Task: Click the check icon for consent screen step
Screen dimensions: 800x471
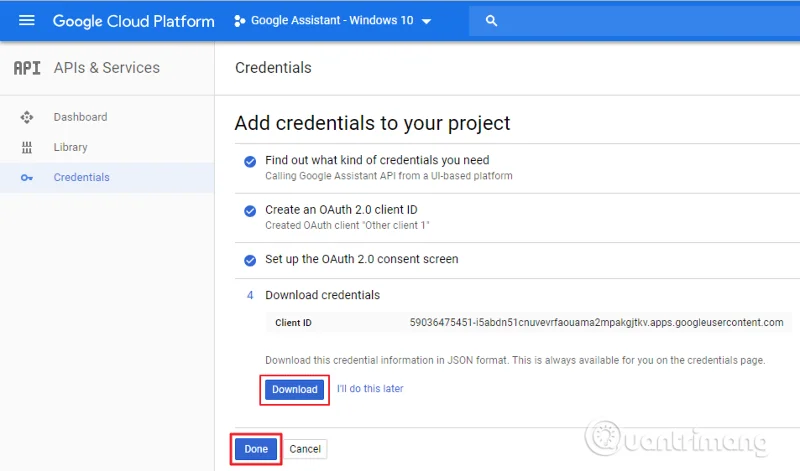Action: pos(250,261)
